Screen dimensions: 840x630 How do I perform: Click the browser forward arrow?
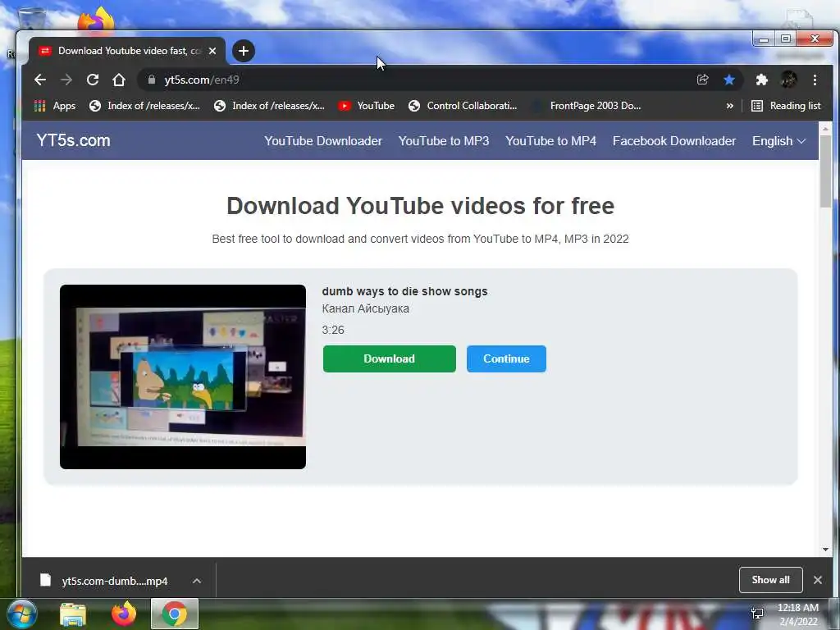66,80
